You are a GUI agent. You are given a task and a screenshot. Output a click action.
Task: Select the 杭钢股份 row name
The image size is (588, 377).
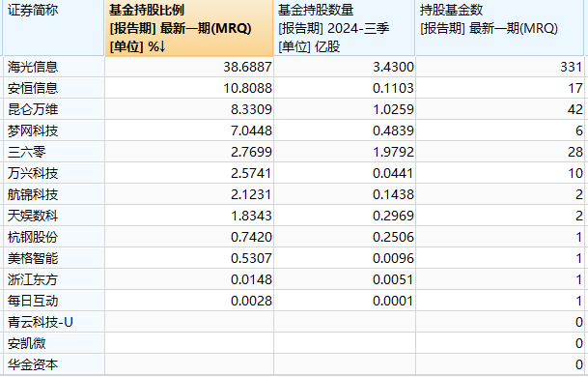pos(33,237)
